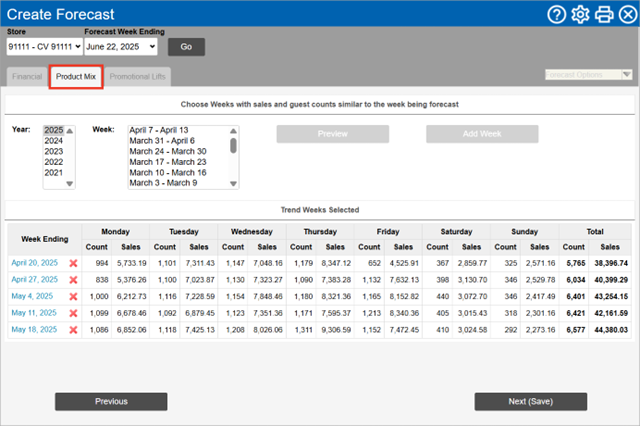Click total sales value 44,380.03
Viewport: 640px width, 426px height.
(x=611, y=330)
